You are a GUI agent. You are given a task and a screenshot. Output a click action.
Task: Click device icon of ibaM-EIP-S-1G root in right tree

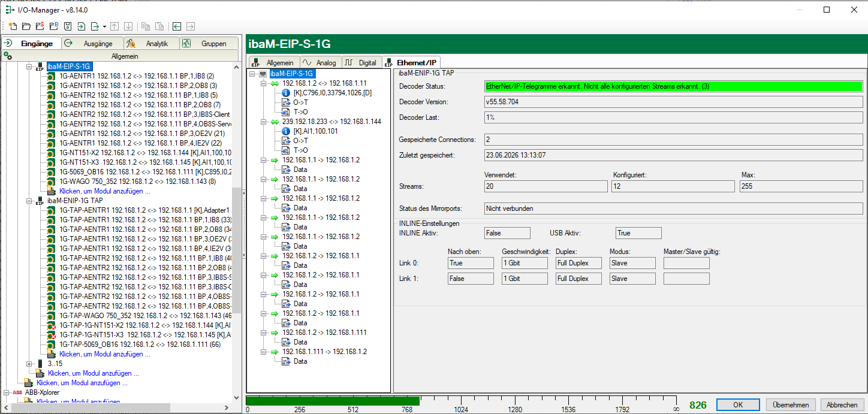point(263,74)
